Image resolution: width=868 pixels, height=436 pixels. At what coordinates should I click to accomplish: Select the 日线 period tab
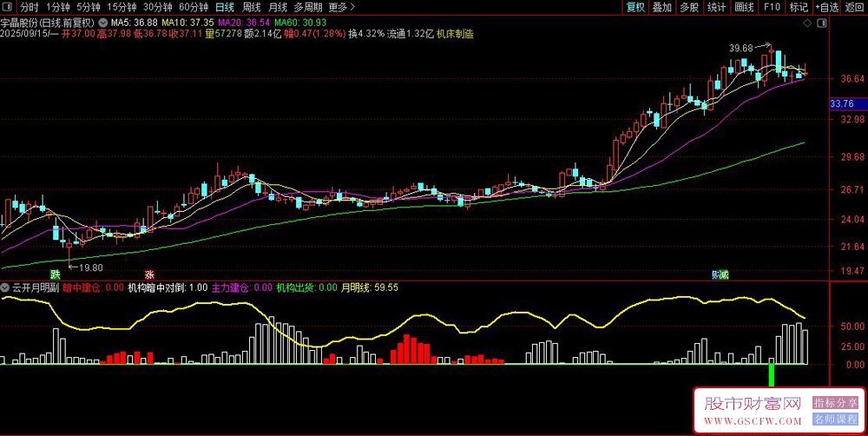tap(224, 7)
